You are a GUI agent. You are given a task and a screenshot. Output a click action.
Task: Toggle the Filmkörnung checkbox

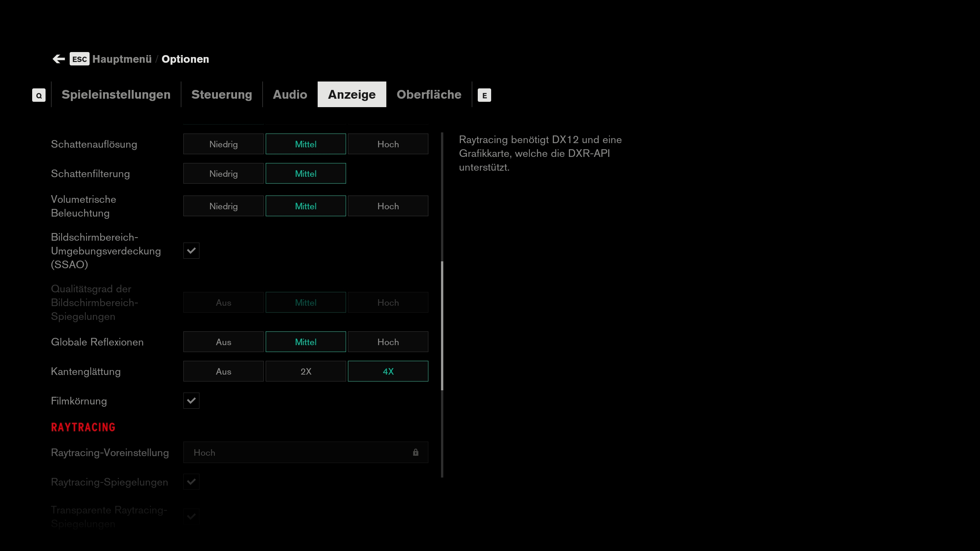point(191,401)
